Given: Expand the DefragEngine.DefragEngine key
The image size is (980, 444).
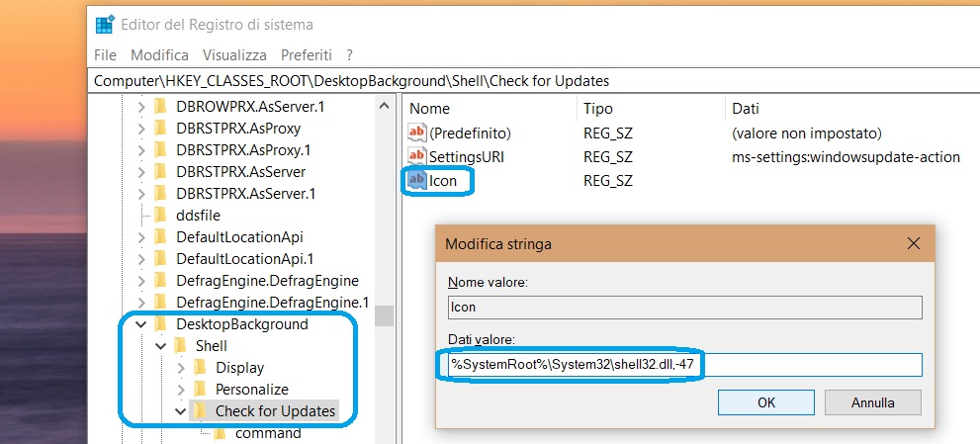Looking at the screenshot, I should [141, 281].
